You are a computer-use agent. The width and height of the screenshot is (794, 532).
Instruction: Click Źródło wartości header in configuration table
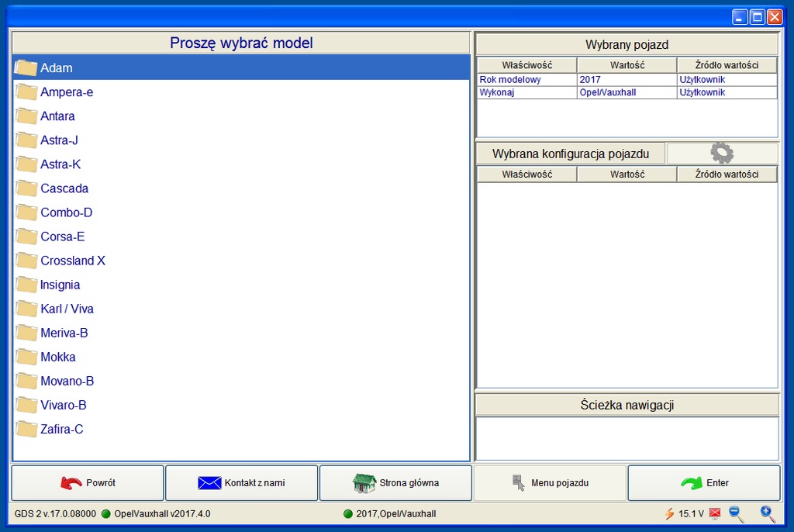coord(727,174)
